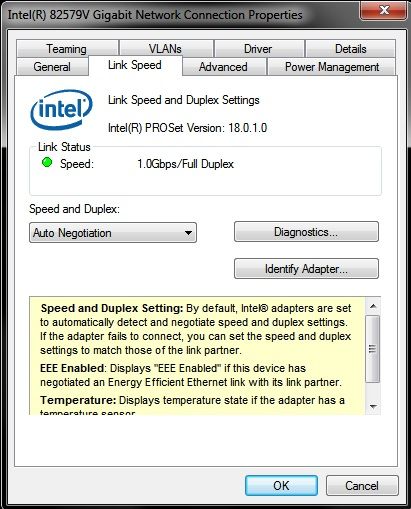Show the Details tab
The image size is (411, 509).
pos(350,49)
